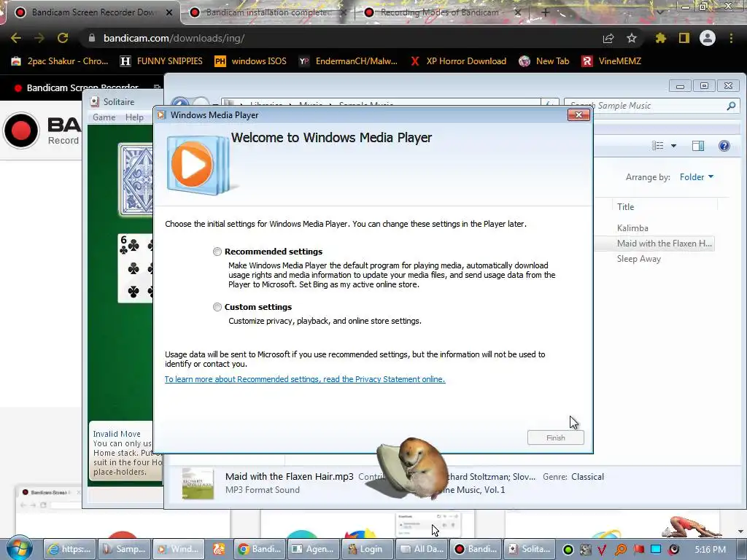Open XP Horror Download bookmark
The image size is (747, 560).
458,61
